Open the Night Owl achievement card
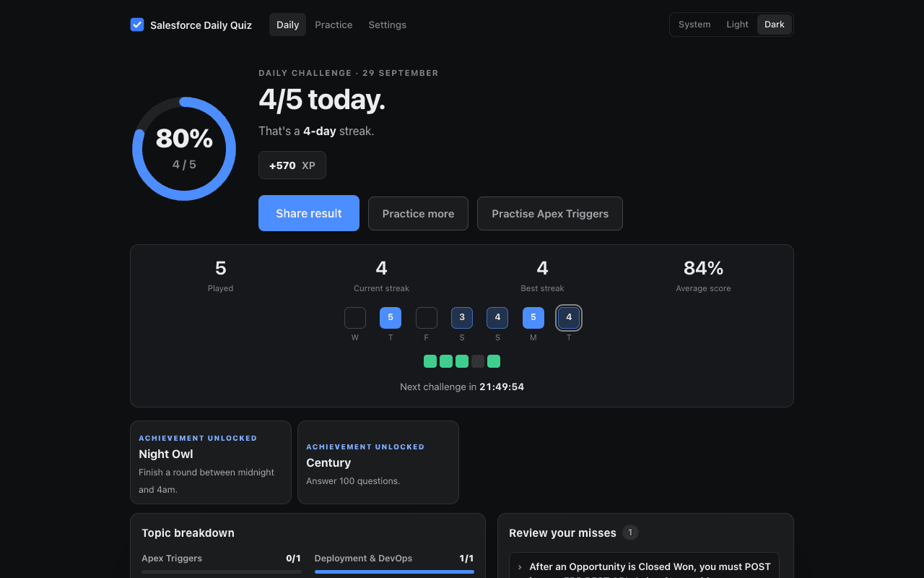This screenshot has width=924, height=578. [x=211, y=462]
